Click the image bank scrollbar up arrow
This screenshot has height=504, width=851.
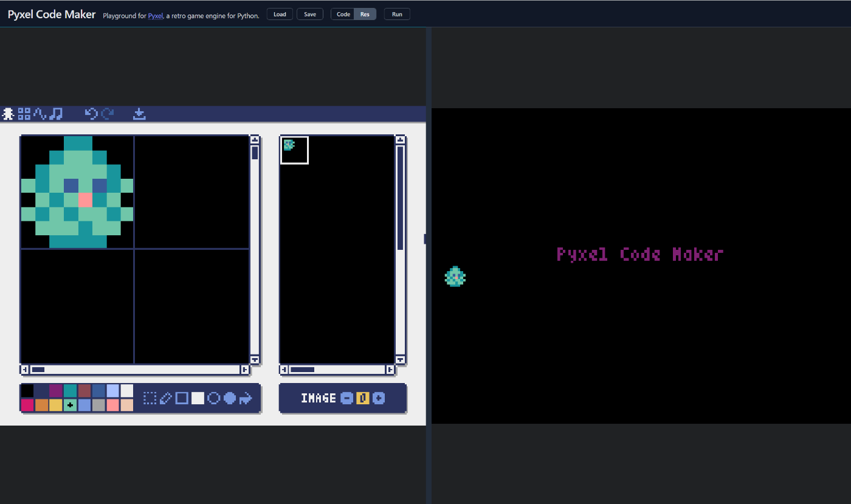pyautogui.click(x=400, y=139)
